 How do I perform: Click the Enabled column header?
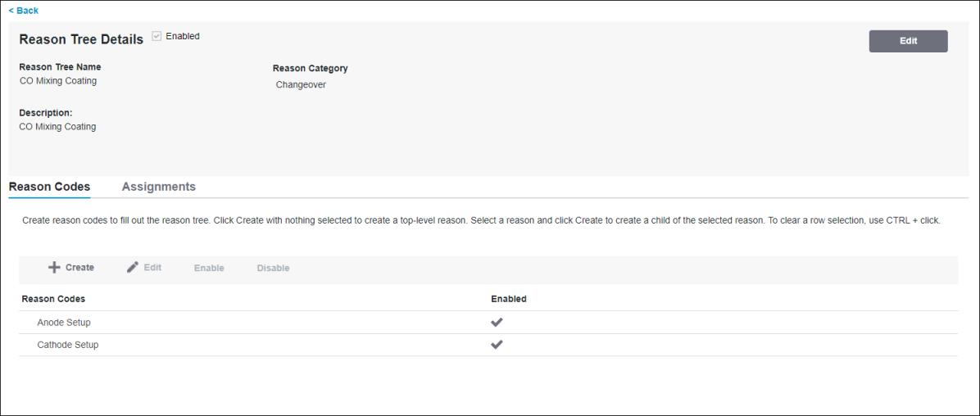509,299
